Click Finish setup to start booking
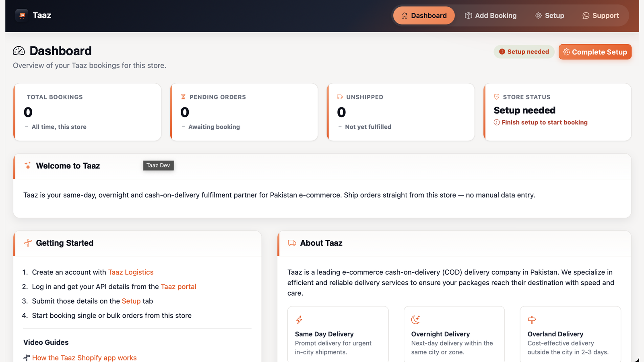 545,122
